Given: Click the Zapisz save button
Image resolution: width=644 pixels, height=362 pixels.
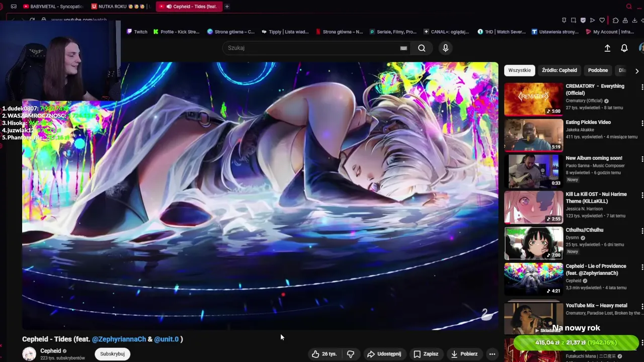Looking at the screenshot, I should pyautogui.click(x=426, y=354).
